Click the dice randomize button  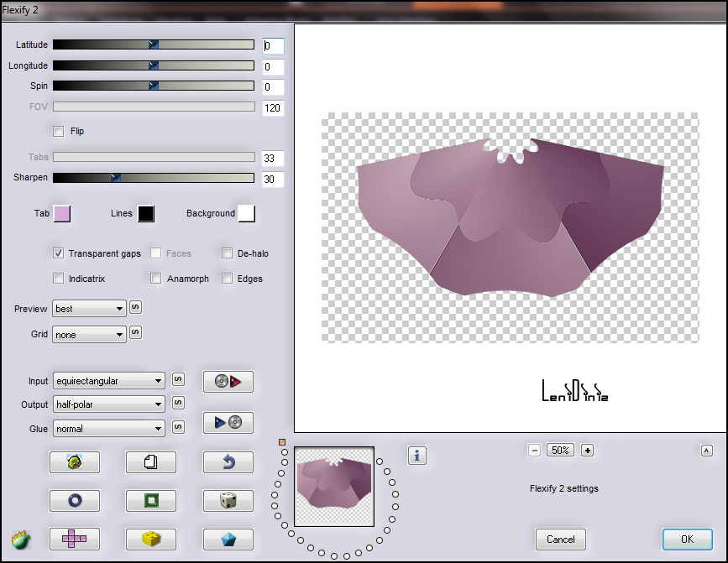(228, 501)
